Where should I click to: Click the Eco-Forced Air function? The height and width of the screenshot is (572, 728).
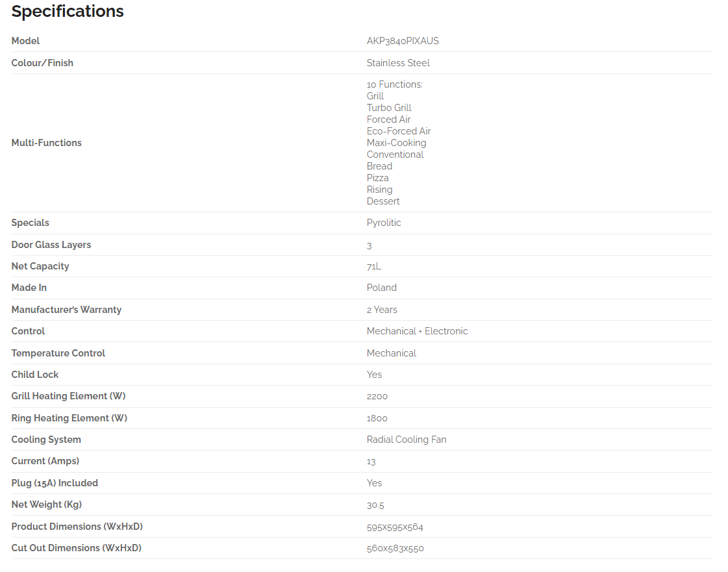[x=398, y=131]
